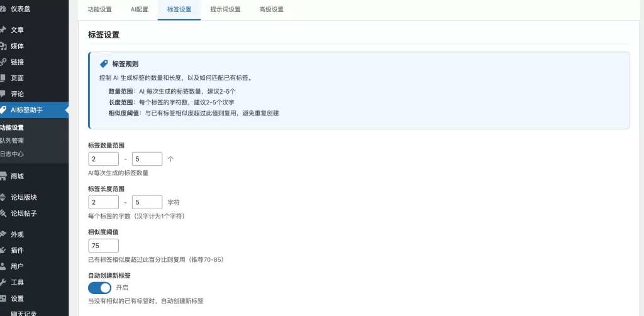Click the maximum field of 标签长度范围
Screen dimensions: 644x316
pos(147,202)
